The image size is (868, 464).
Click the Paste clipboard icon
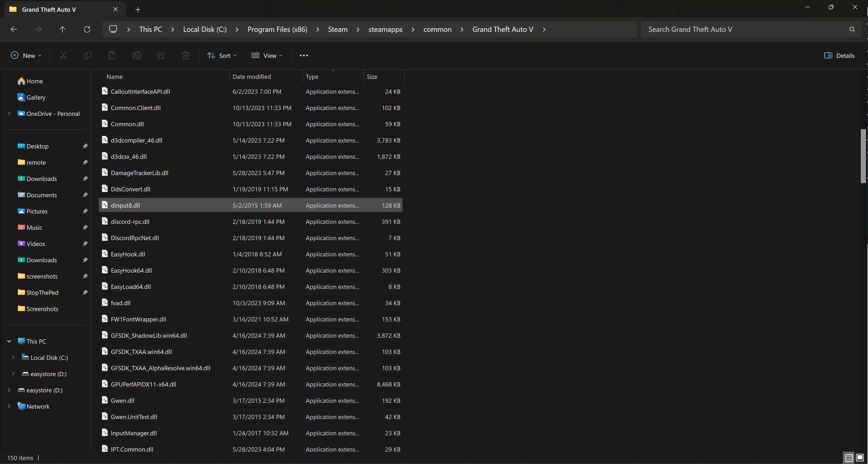112,56
